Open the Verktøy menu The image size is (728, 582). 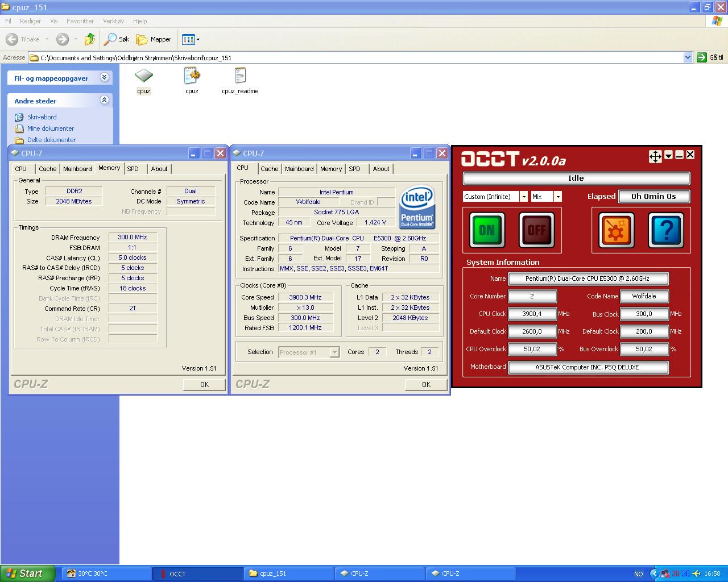click(x=113, y=21)
